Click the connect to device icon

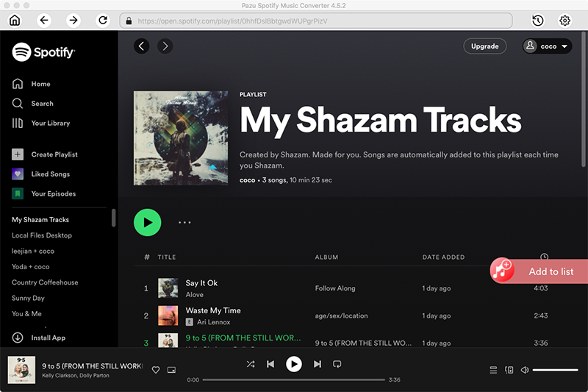tap(509, 370)
